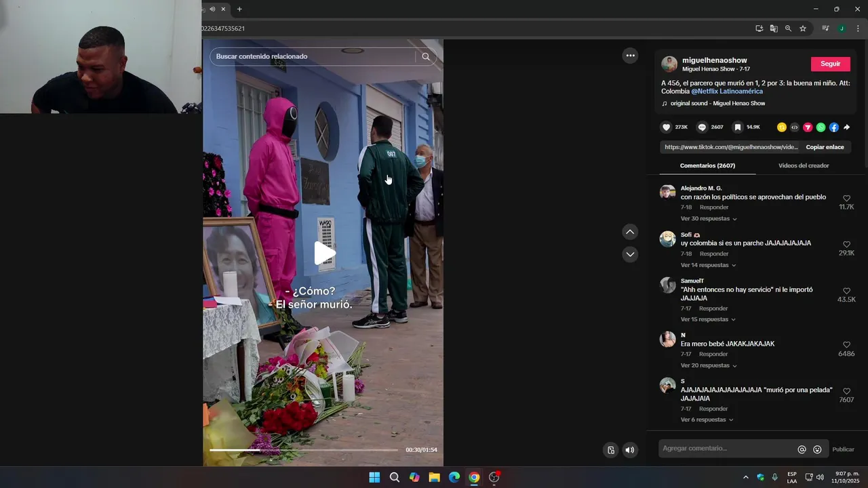Reply to SamuelT's comment via Responder
Viewport: 868px width, 488px height.
click(x=714, y=308)
